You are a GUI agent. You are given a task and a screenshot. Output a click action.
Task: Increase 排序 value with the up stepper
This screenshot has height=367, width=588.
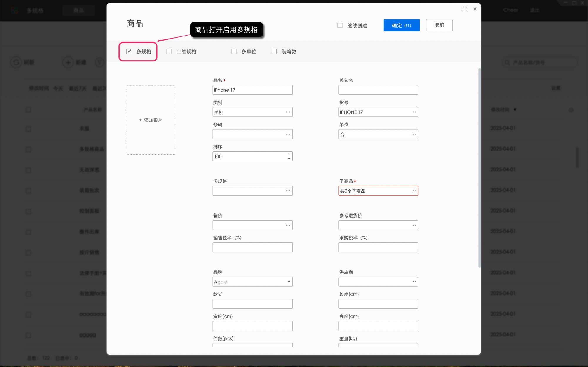tap(289, 154)
